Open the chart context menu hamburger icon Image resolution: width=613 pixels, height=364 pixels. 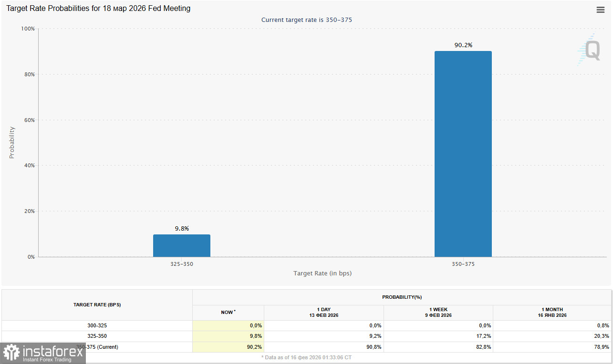coord(600,10)
